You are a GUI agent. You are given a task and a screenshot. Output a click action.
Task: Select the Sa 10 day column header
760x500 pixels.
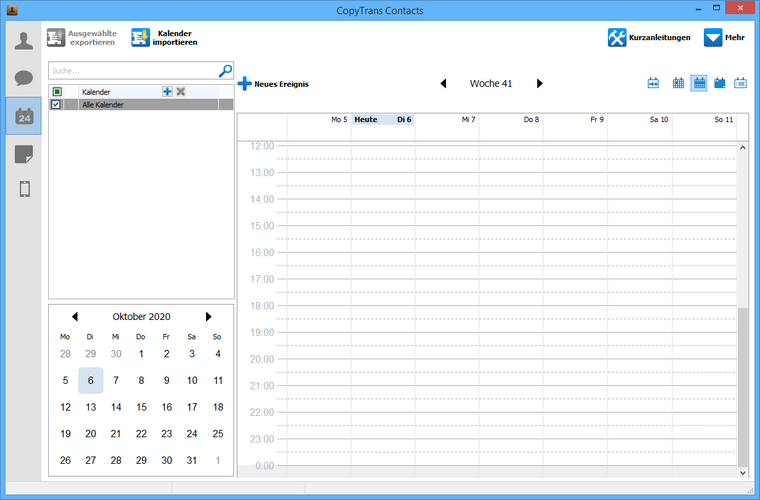[640, 120]
